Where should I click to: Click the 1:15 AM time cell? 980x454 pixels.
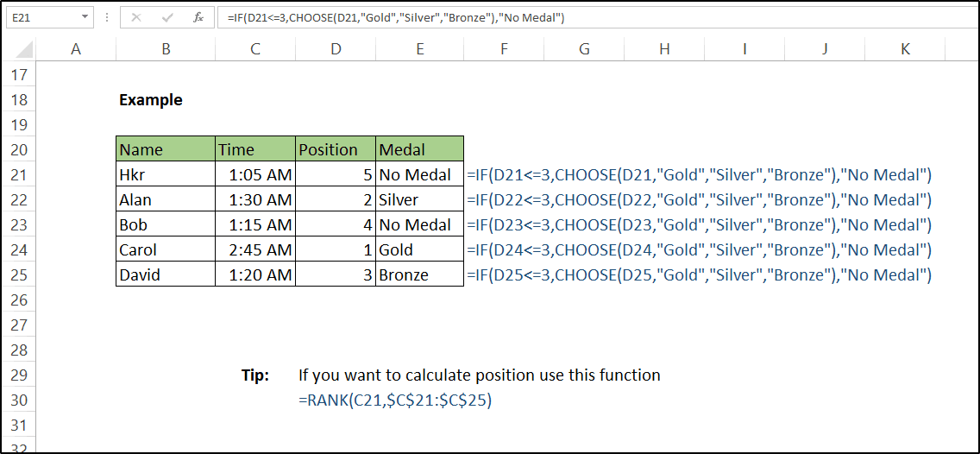click(255, 225)
